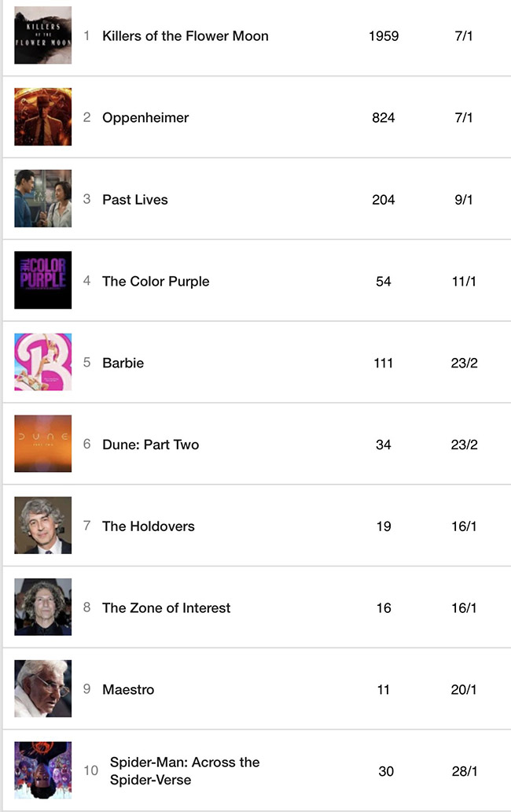Select the Past Lives title
Viewport: 511px width, 812px height.
[134, 200]
